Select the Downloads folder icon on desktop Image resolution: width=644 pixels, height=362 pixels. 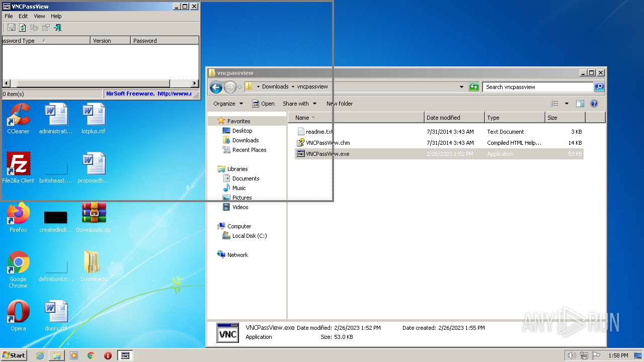(94, 266)
